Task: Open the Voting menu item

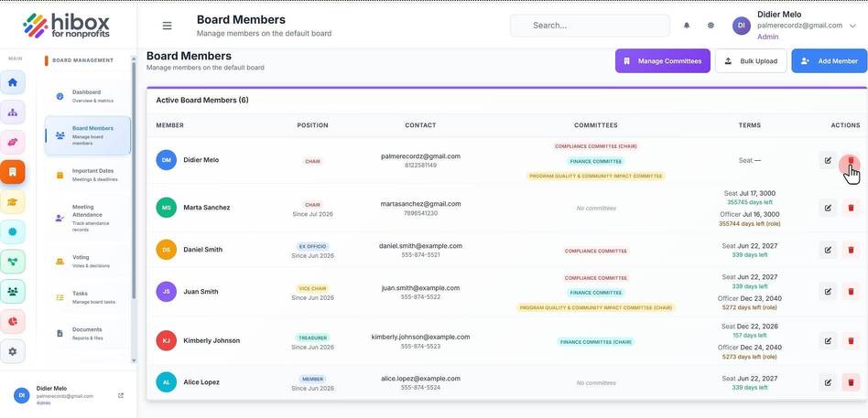Action: pyautogui.click(x=88, y=261)
